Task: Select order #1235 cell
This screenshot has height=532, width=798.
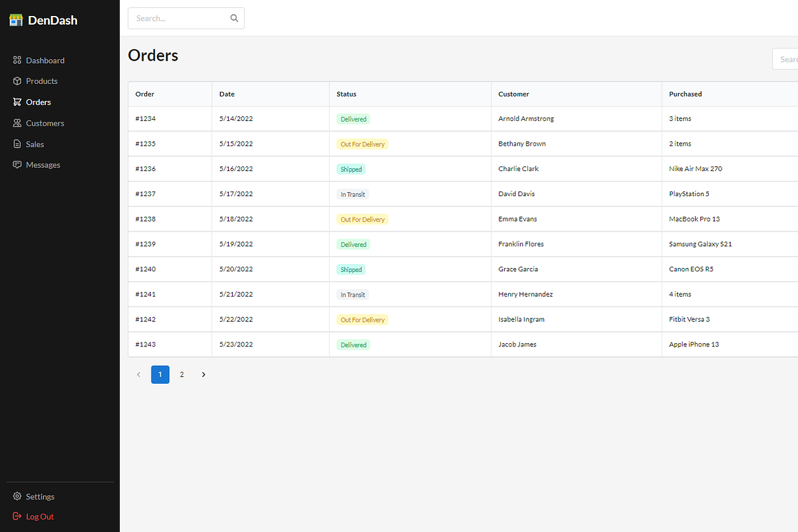Action: click(x=170, y=144)
